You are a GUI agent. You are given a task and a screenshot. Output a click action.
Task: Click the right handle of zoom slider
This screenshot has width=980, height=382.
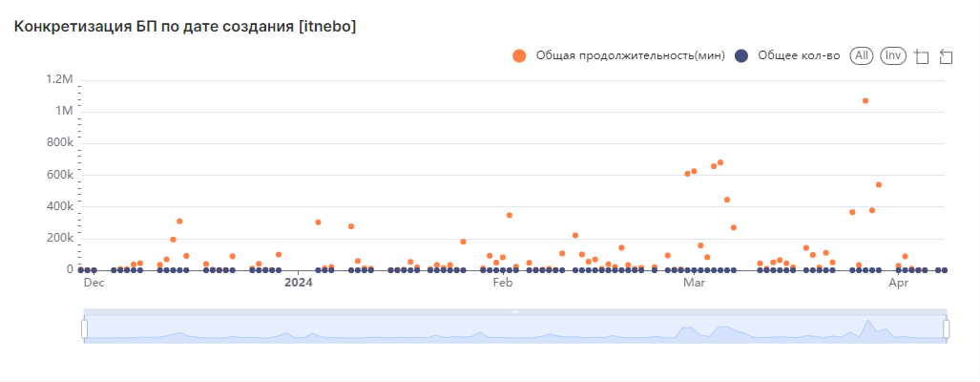[x=947, y=329]
